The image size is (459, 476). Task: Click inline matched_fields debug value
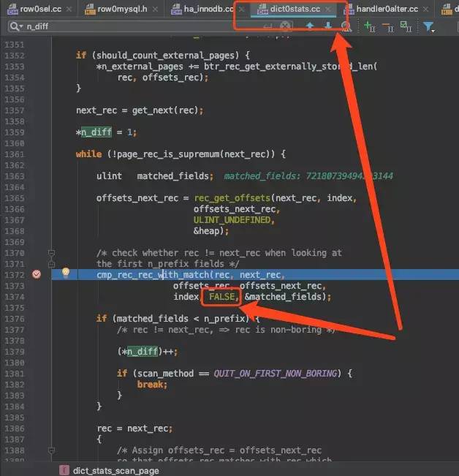click(308, 176)
